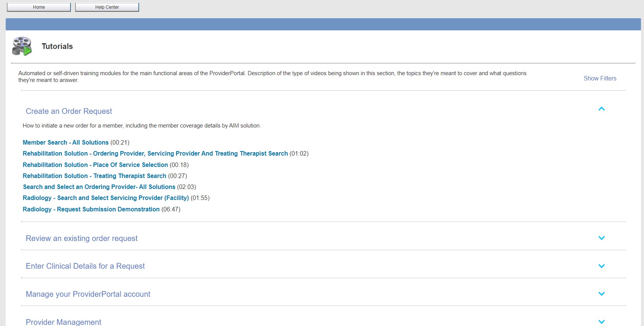Click the Home button
This screenshot has height=326, width=644.
39,7
